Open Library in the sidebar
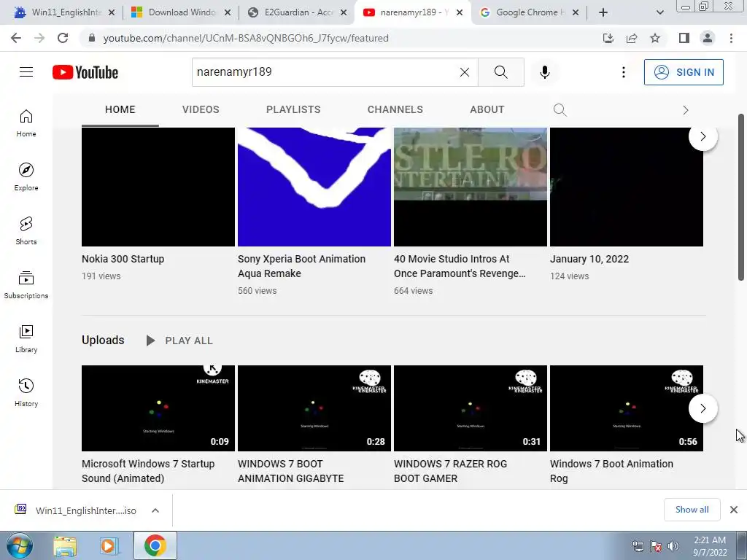This screenshot has width=747, height=560. click(x=26, y=338)
